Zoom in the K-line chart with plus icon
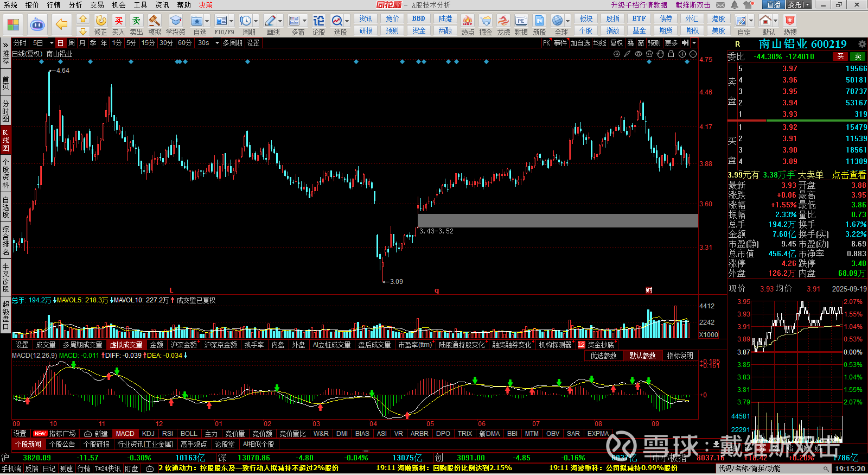 pyautogui.click(x=682, y=54)
